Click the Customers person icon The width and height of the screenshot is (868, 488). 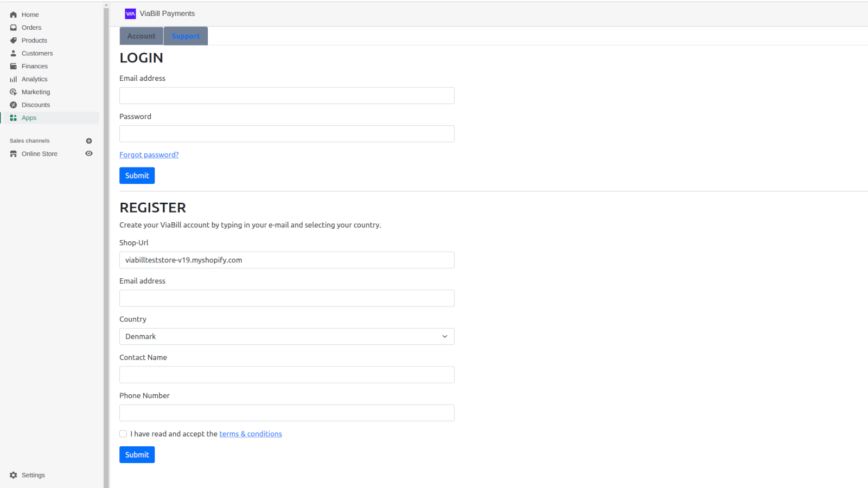(14, 53)
